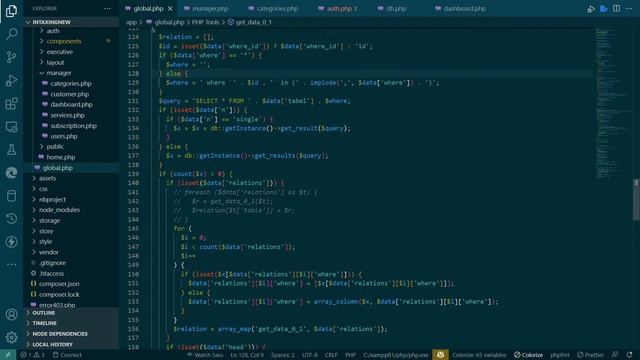Click the yellow Copilot status icon
This screenshot has width=640, height=360.
click(x=440, y=355)
